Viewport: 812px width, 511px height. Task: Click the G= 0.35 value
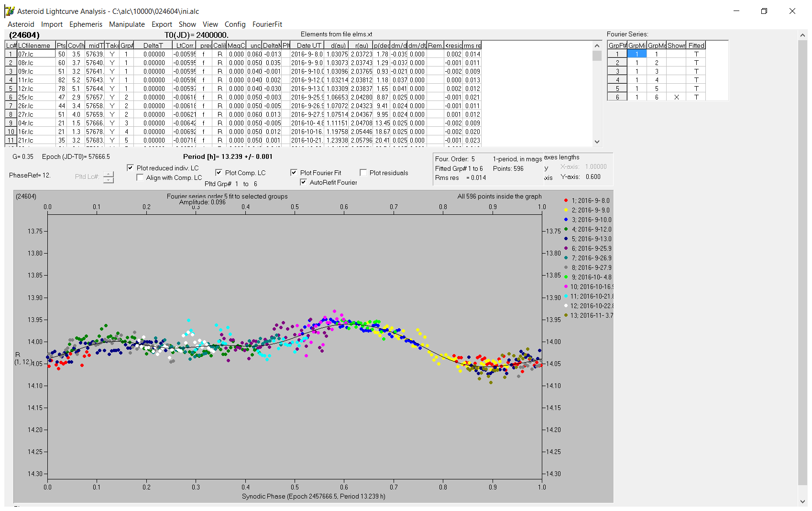pyautogui.click(x=23, y=156)
